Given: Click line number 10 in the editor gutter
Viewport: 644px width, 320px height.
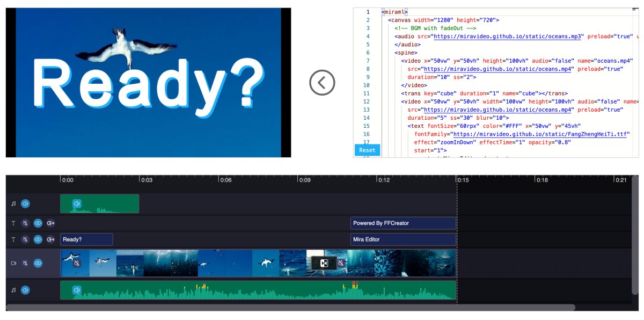Looking at the screenshot, I should pyautogui.click(x=366, y=85).
